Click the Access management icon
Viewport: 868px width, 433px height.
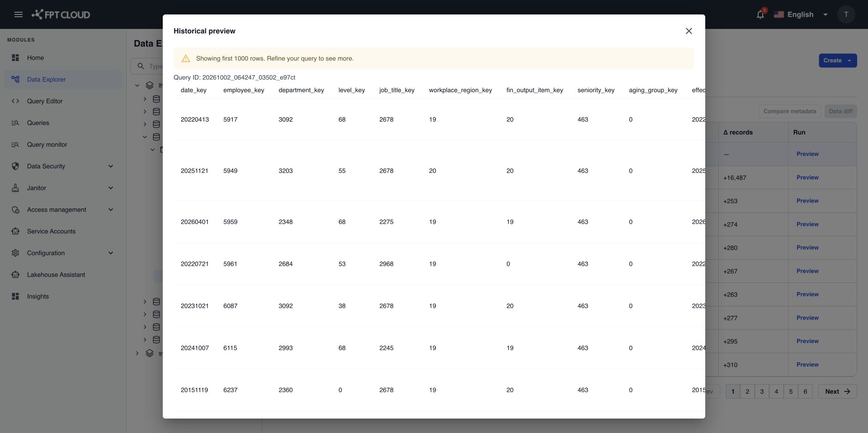pos(15,210)
